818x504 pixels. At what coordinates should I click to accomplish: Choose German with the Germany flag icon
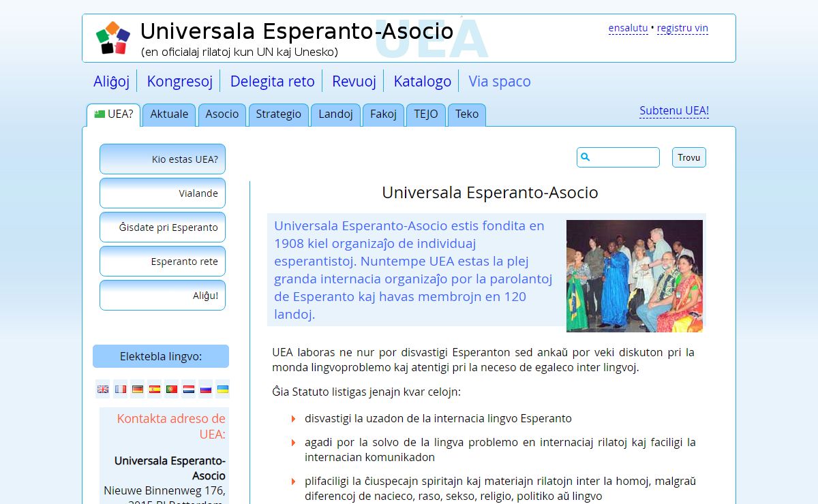[x=137, y=390]
